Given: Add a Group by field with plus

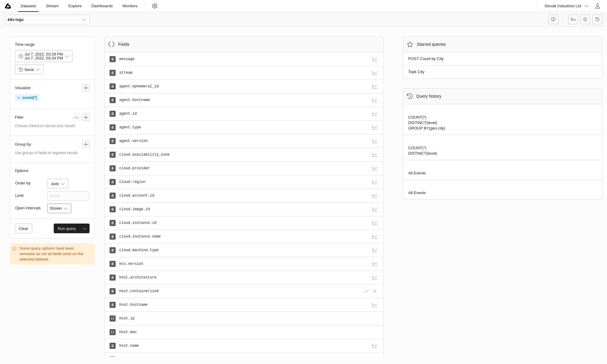Looking at the screenshot, I should pyautogui.click(x=86, y=144).
